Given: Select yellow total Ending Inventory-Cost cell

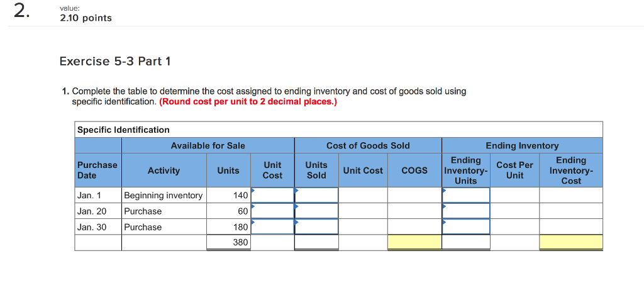Looking at the screenshot, I should point(571,242).
